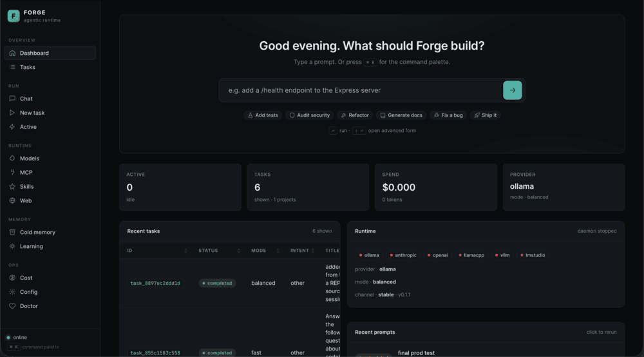
Task: Open Chat from sidebar
Action: (50, 99)
